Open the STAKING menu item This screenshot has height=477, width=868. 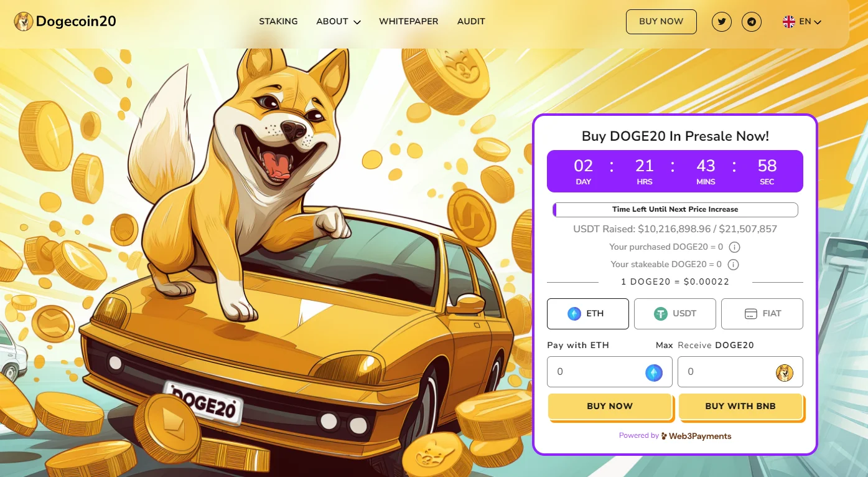click(278, 21)
